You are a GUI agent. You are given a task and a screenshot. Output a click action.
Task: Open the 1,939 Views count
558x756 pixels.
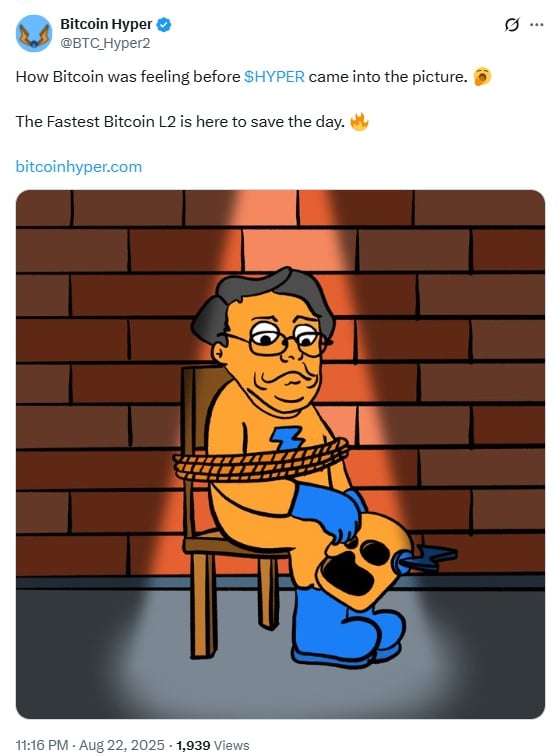click(x=213, y=745)
